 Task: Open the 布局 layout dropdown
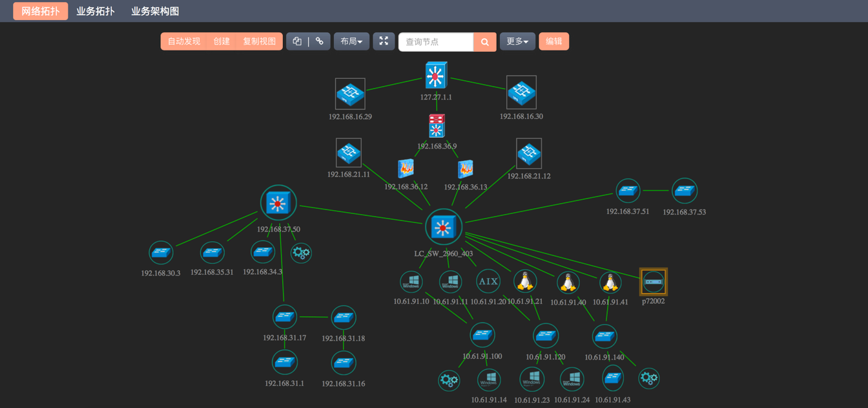pos(351,41)
